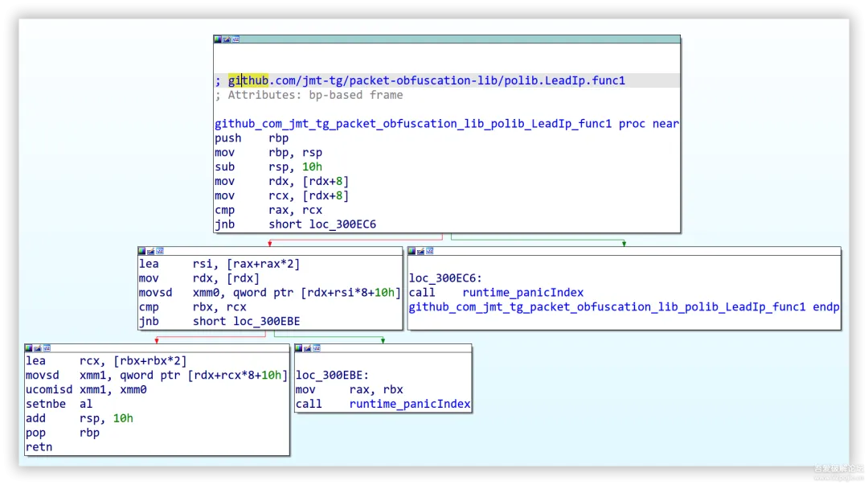Open node color picker on LeadIp_func1 block
The width and height of the screenshot is (868, 485).
pos(218,39)
